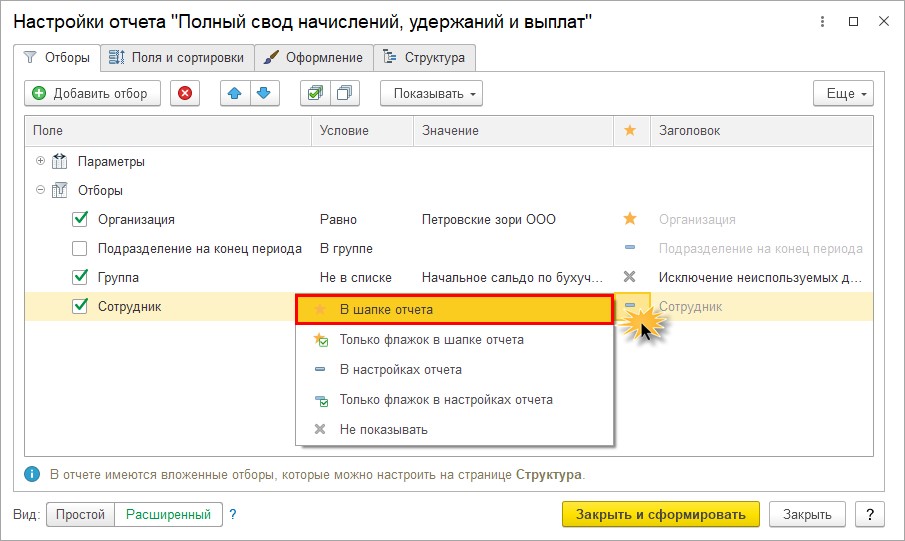The height and width of the screenshot is (541, 905).
Task: Click dash icon in Подразделение row
Action: [630, 248]
